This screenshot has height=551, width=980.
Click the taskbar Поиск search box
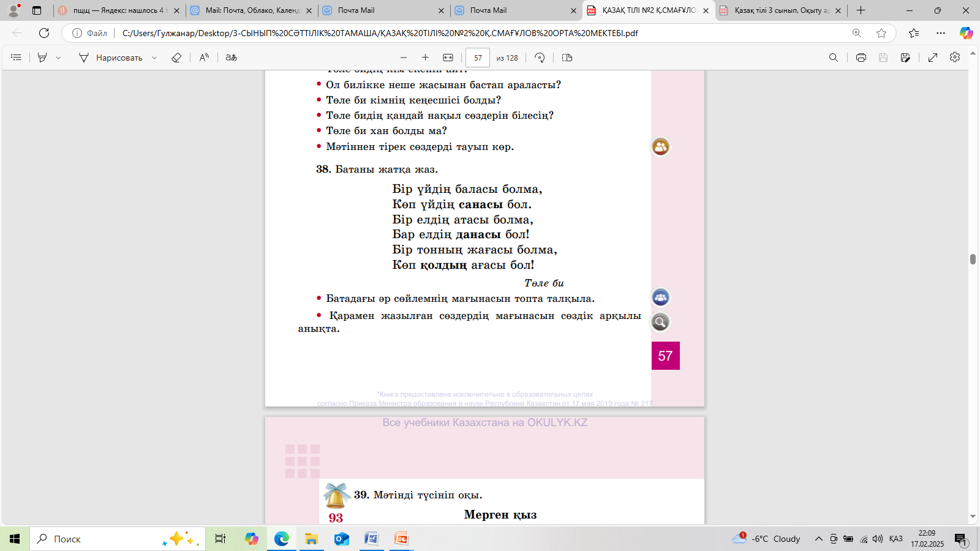(117, 539)
